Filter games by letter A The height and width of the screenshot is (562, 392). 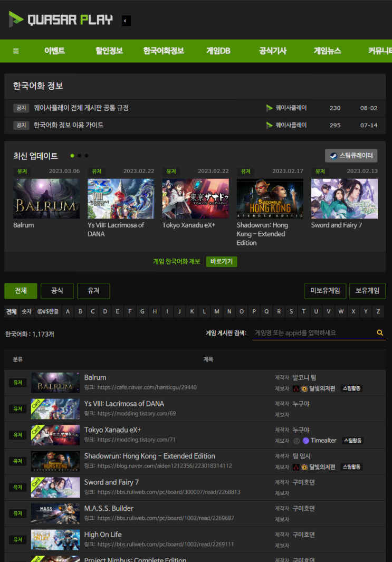pos(68,311)
